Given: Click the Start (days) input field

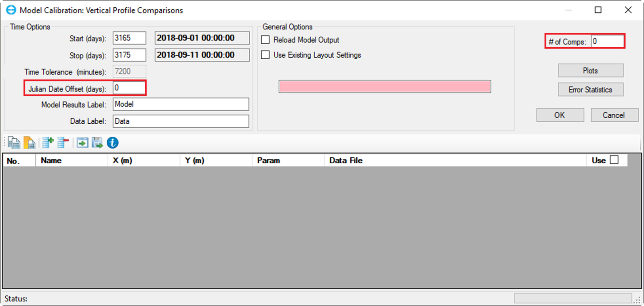Looking at the screenshot, I should click(x=129, y=38).
